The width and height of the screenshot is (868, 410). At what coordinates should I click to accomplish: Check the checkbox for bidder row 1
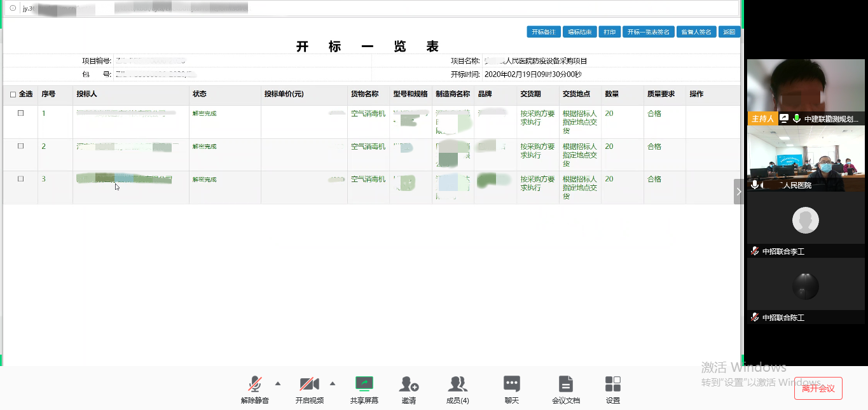(x=20, y=113)
